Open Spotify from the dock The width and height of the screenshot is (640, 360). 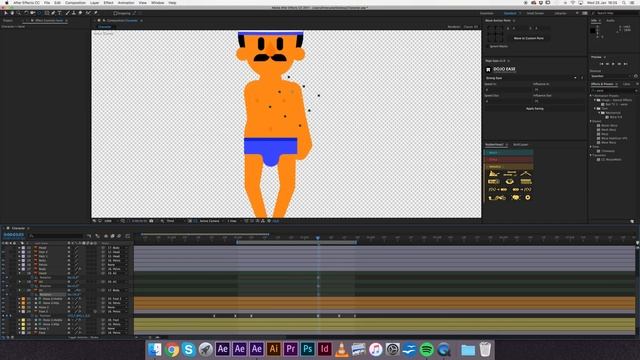(427, 349)
